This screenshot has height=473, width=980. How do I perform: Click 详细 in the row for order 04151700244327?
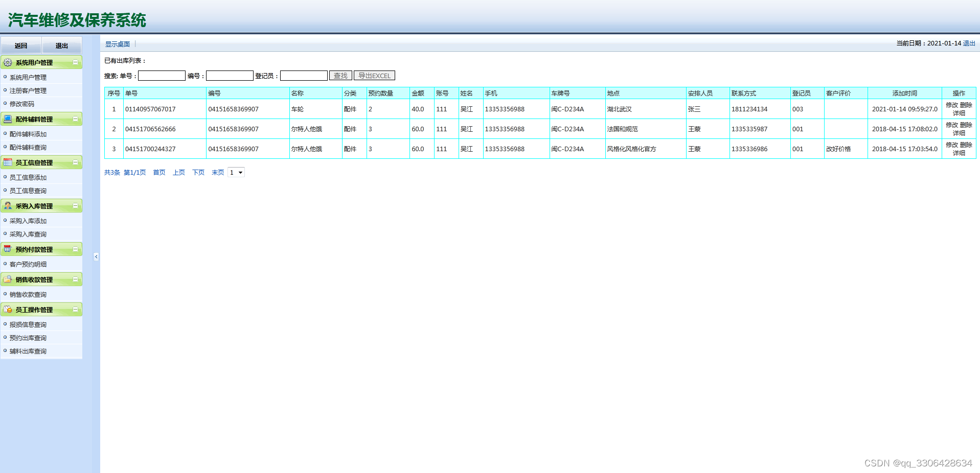tap(959, 153)
